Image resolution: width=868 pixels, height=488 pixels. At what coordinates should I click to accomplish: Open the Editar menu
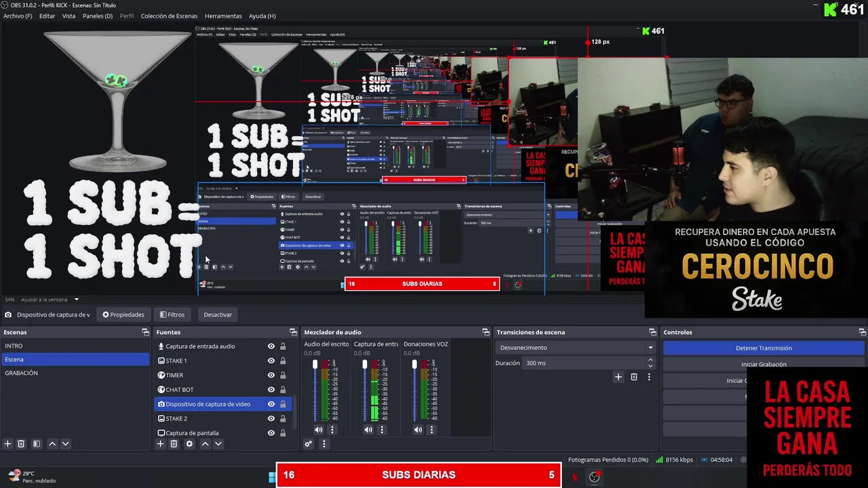[47, 16]
